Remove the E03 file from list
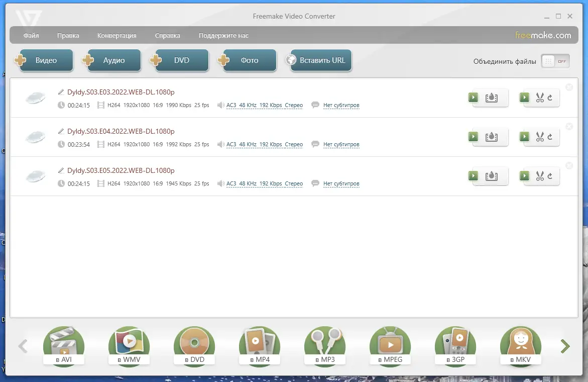The image size is (588, 382). click(x=569, y=87)
